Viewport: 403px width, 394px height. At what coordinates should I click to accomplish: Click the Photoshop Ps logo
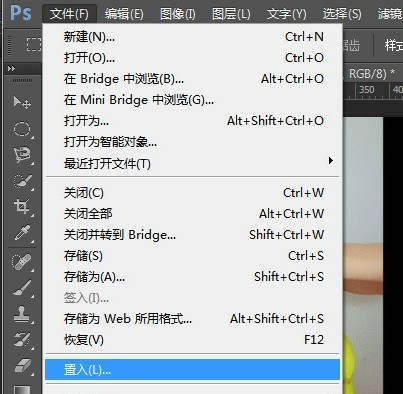pos(21,13)
